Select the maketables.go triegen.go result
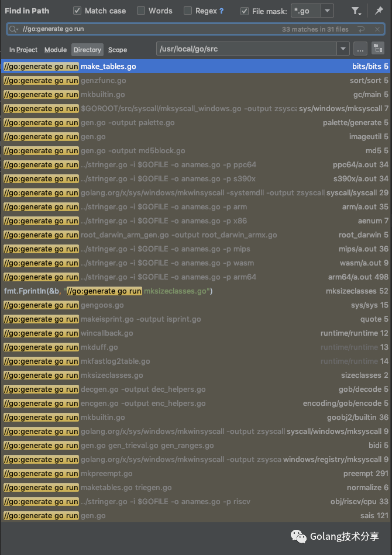Screen dimensions: 392x555 pos(195,488)
